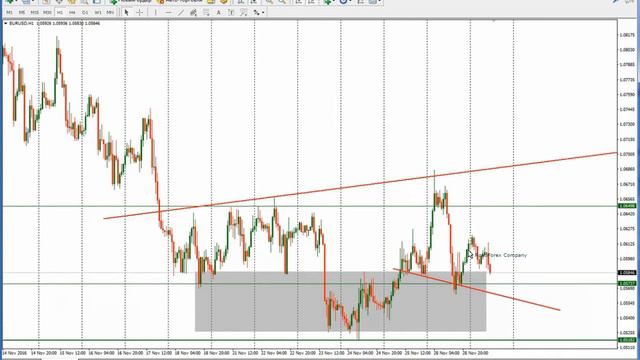
Task: Select the text label tool
Action: pyautogui.click(x=231, y=13)
